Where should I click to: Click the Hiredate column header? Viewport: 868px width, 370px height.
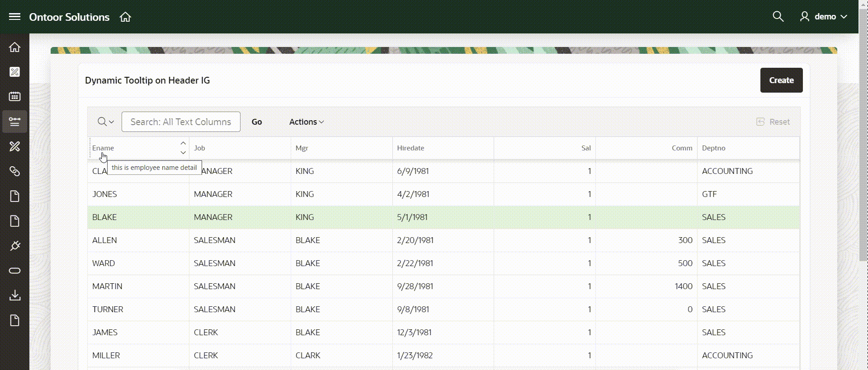click(410, 148)
